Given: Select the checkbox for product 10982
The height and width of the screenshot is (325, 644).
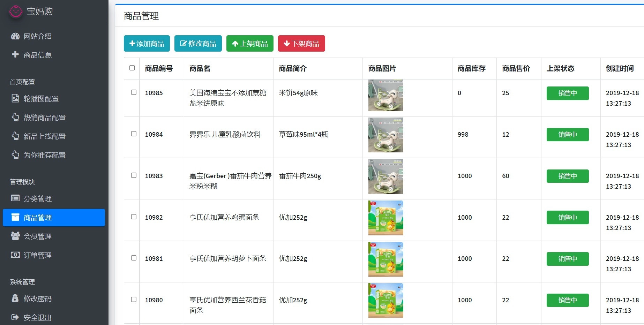Looking at the screenshot, I should 134,217.
